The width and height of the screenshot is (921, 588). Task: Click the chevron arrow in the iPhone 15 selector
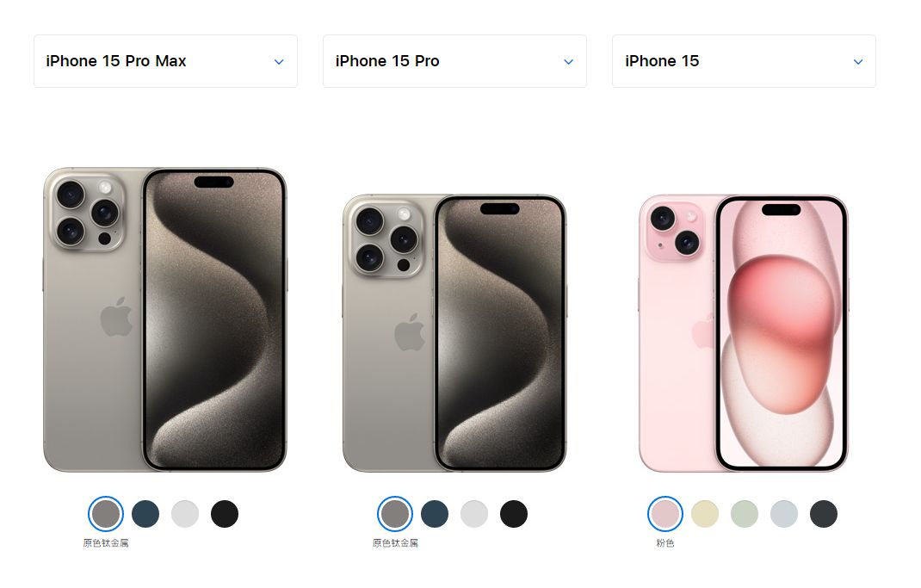click(858, 62)
